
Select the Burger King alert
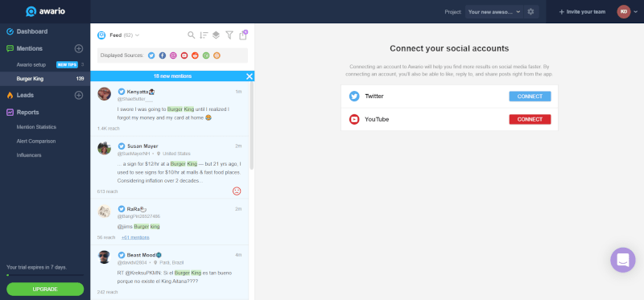click(x=45, y=78)
